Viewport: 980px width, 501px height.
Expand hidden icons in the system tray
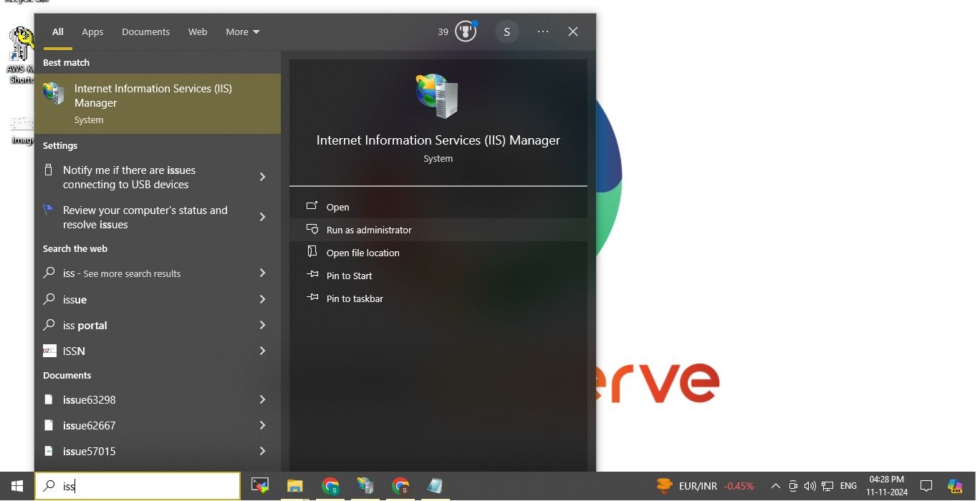[x=776, y=485]
